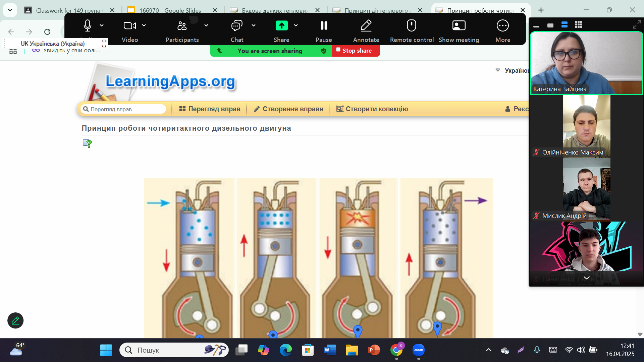Click taskbar Пошук search box
The width and height of the screenshot is (644, 362).
click(x=174, y=350)
